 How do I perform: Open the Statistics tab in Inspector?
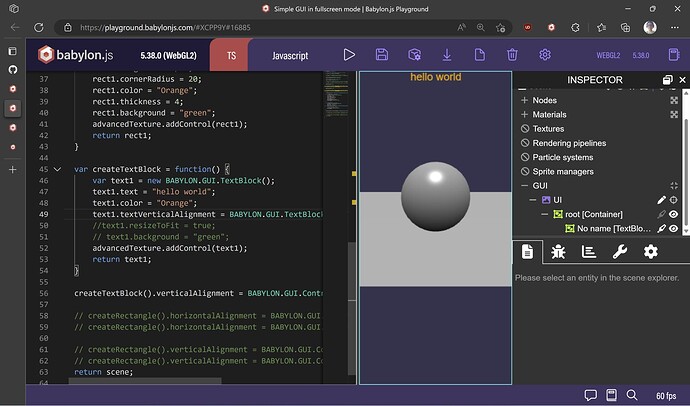point(589,252)
